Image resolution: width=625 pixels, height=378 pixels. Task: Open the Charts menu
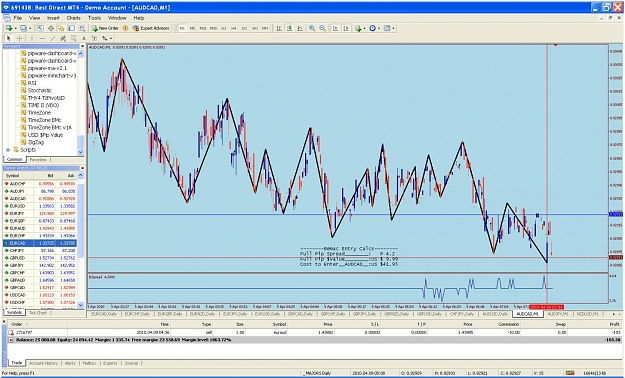(73, 18)
